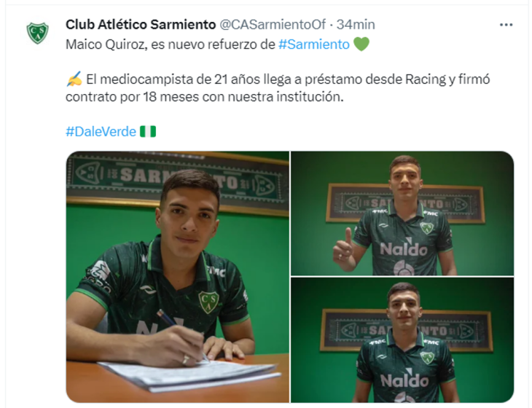Open the bottom-right standing player photo
This screenshot has height=408, width=532.
(402, 340)
